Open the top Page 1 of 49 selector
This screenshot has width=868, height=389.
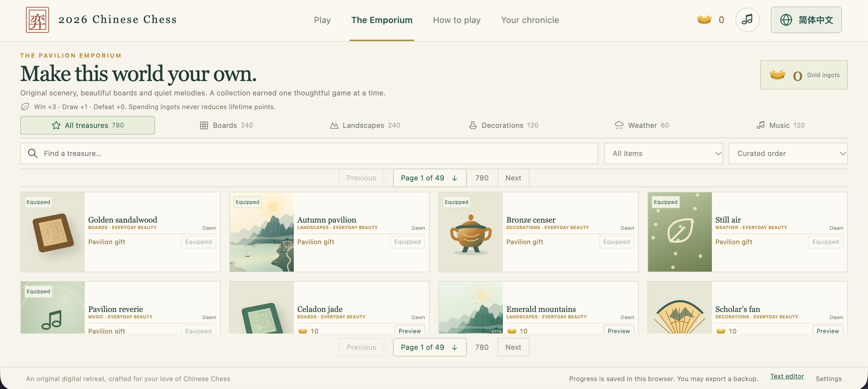tap(430, 178)
